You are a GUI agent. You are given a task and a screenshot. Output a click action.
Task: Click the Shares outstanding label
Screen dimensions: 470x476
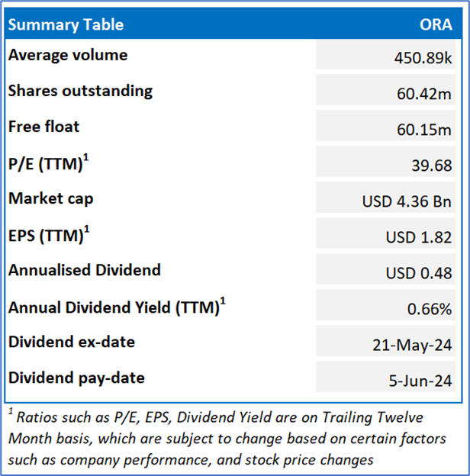pyautogui.click(x=80, y=91)
